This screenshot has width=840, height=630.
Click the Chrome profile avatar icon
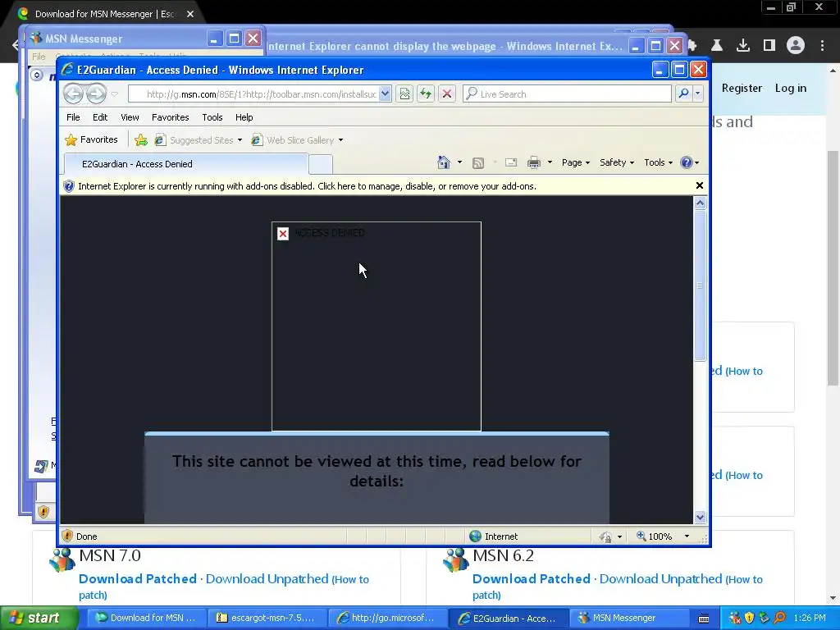click(x=796, y=46)
